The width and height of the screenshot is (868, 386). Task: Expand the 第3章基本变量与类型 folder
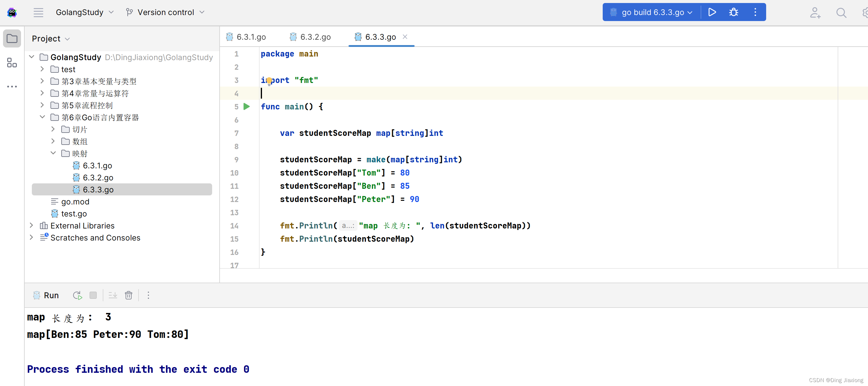(x=42, y=81)
